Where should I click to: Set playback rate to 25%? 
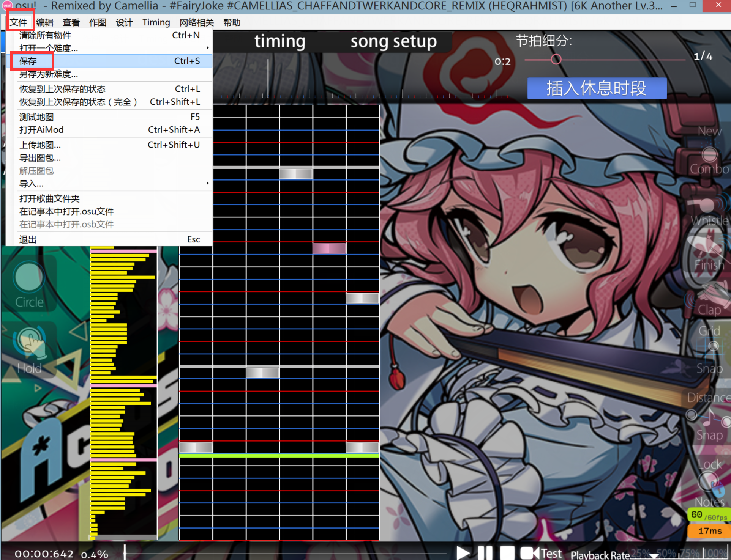click(x=640, y=553)
